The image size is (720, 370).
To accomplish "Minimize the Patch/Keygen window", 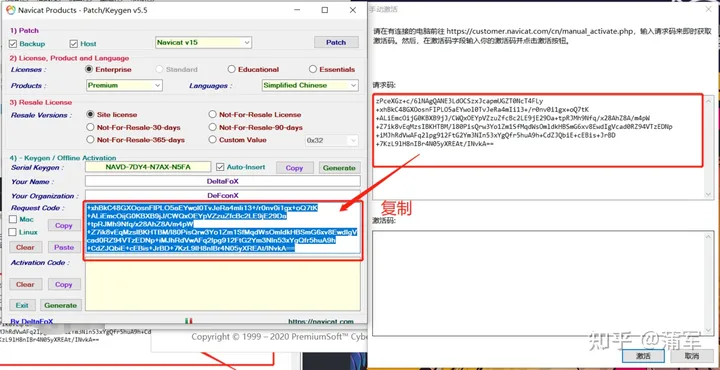I will [297, 10].
